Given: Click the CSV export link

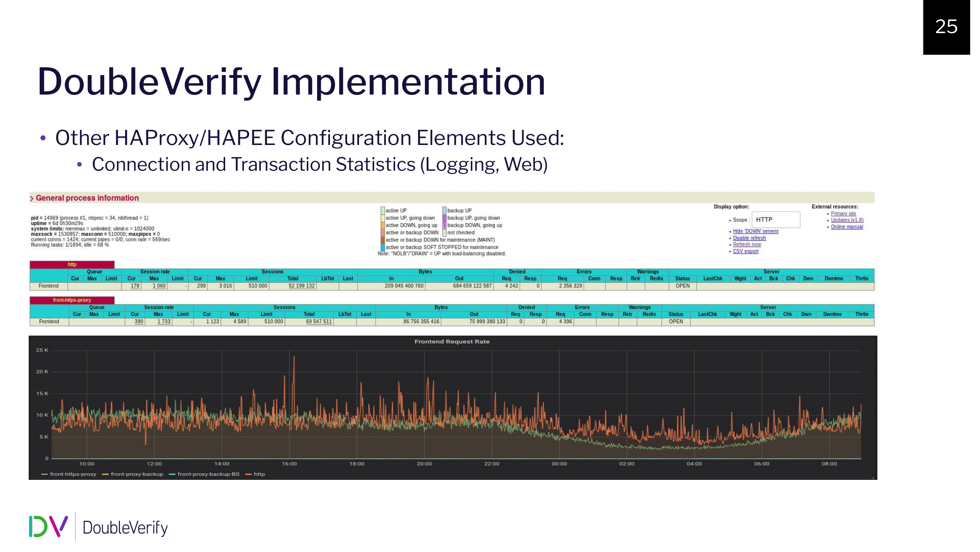Looking at the screenshot, I should pos(745,252).
